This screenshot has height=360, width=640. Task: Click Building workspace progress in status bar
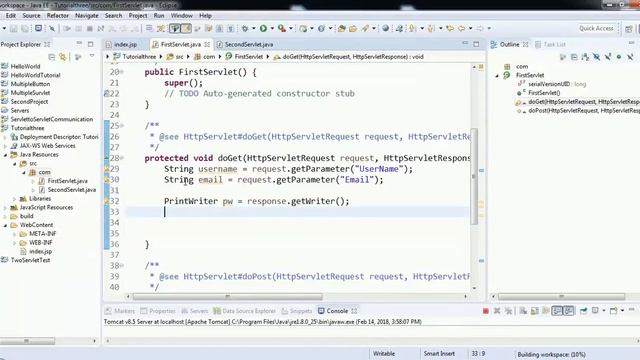(551, 354)
